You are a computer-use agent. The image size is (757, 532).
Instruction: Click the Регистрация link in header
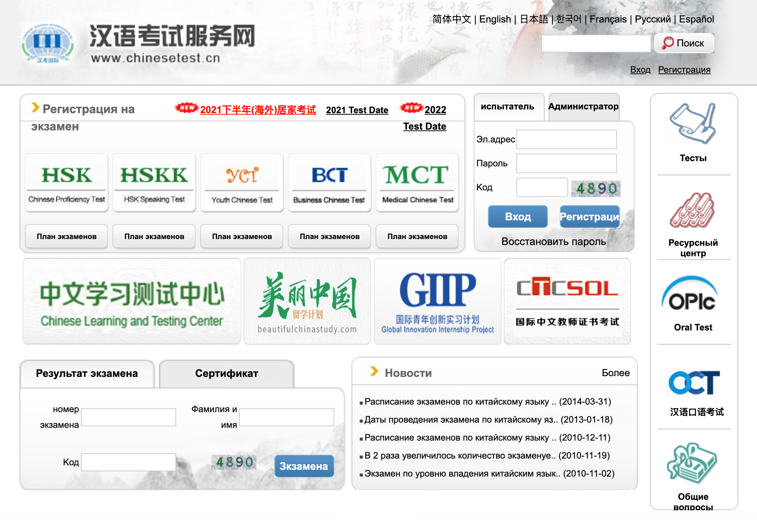click(684, 70)
